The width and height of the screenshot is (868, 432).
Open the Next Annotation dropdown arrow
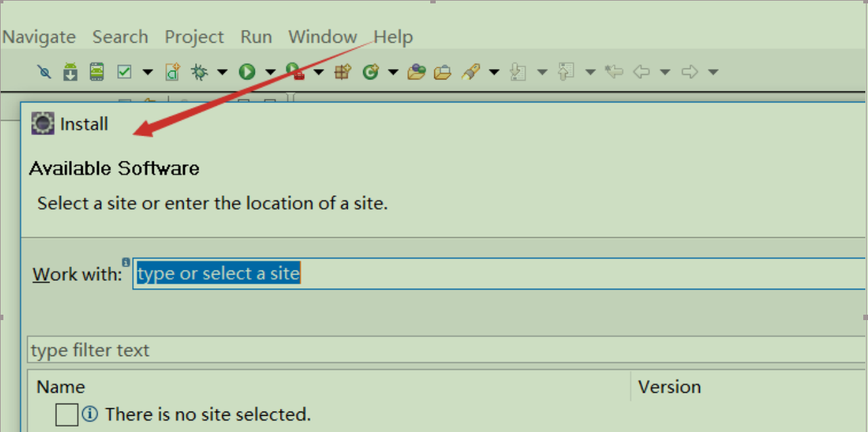click(542, 72)
